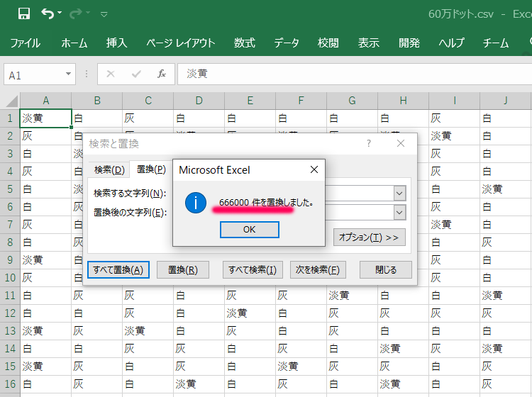
Task: Open the 表示 ribbon tab
Action: (x=368, y=43)
